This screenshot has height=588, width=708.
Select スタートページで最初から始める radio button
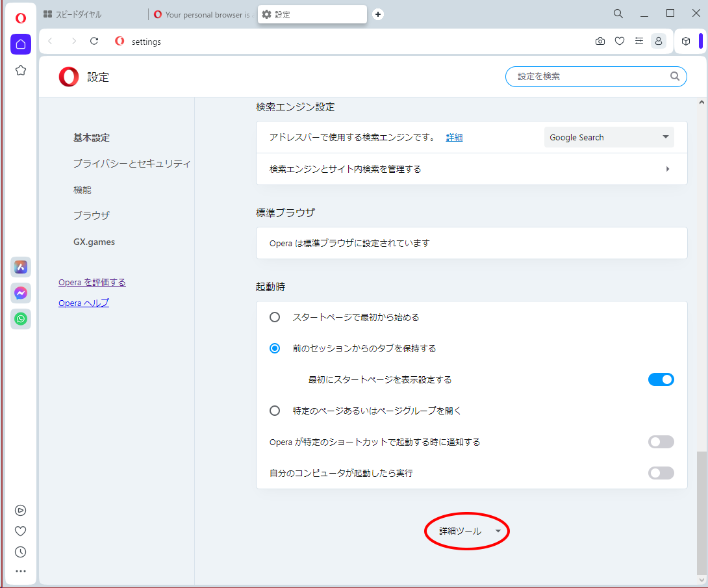point(275,317)
